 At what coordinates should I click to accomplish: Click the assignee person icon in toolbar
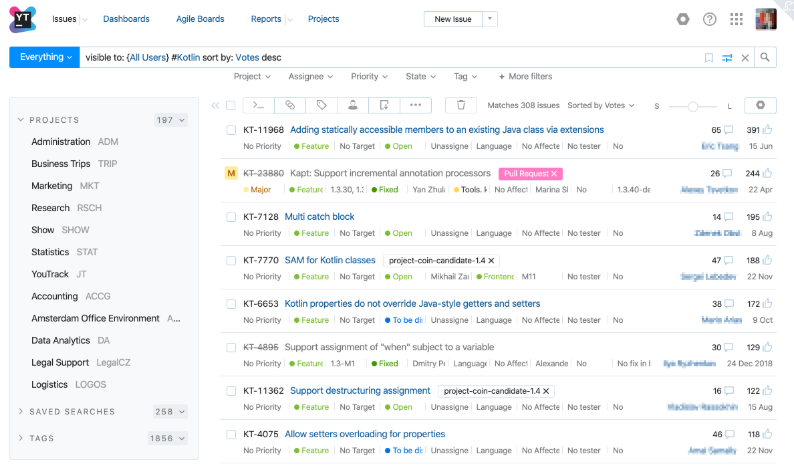pyautogui.click(x=352, y=105)
